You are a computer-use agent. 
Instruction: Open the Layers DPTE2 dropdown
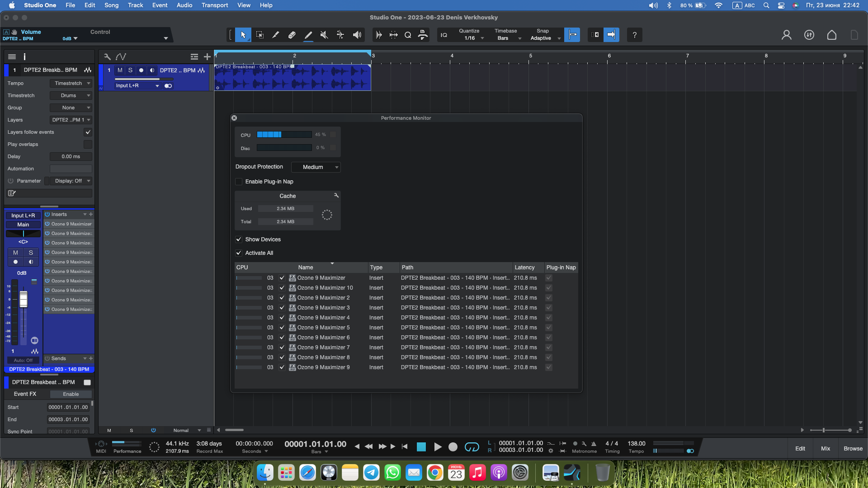tap(71, 120)
